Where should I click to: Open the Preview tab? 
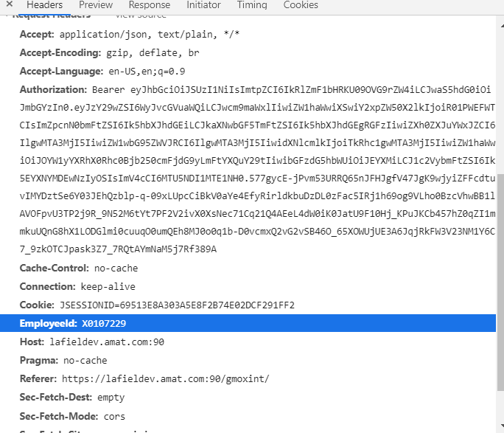[96, 5]
